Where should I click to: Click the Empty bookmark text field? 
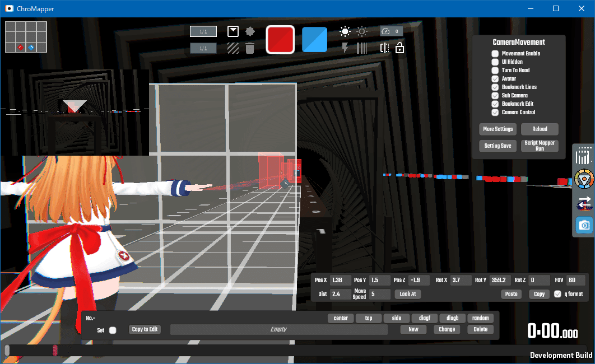[x=279, y=329]
